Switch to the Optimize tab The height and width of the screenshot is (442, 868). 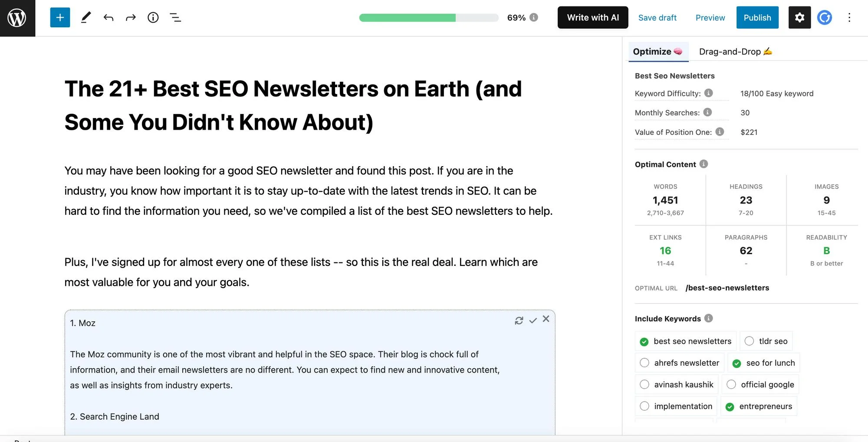[x=658, y=52]
